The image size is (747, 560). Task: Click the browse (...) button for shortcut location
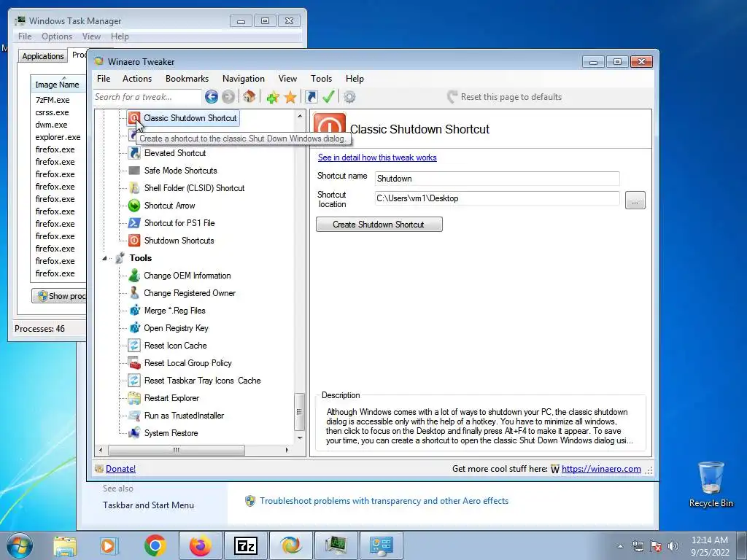click(635, 201)
